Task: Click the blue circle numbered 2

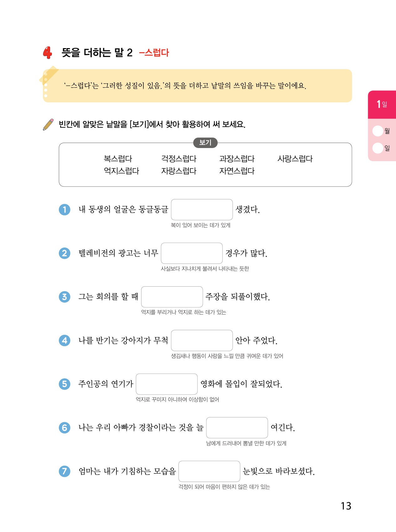Action: [64, 253]
